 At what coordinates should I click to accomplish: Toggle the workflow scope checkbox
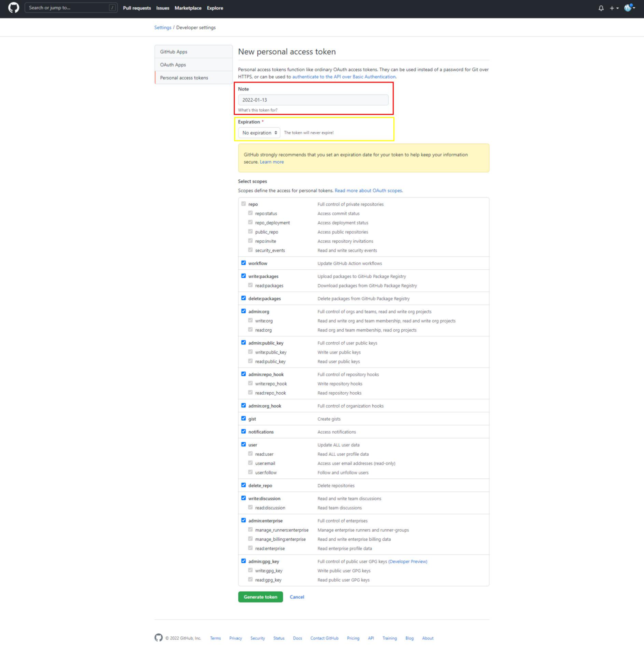243,263
